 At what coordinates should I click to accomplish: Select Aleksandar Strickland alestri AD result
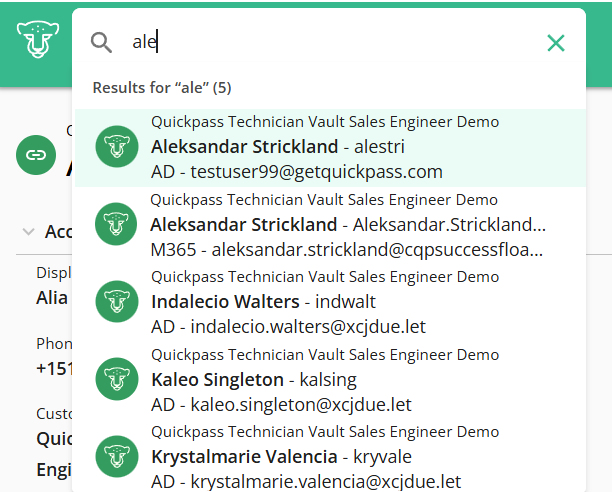click(330, 147)
